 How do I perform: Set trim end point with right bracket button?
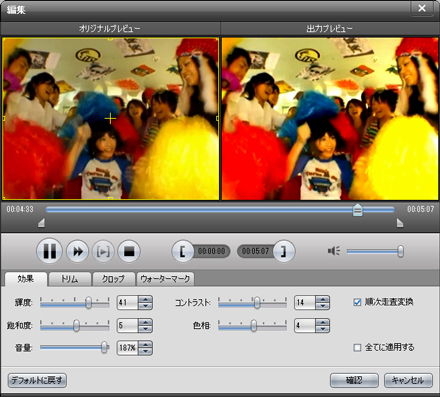pyautogui.click(x=284, y=251)
